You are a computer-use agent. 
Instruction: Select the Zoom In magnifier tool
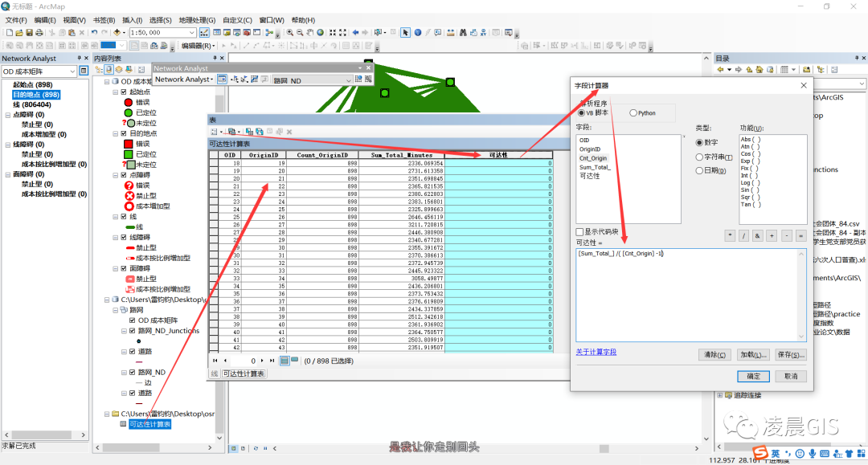click(x=289, y=33)
